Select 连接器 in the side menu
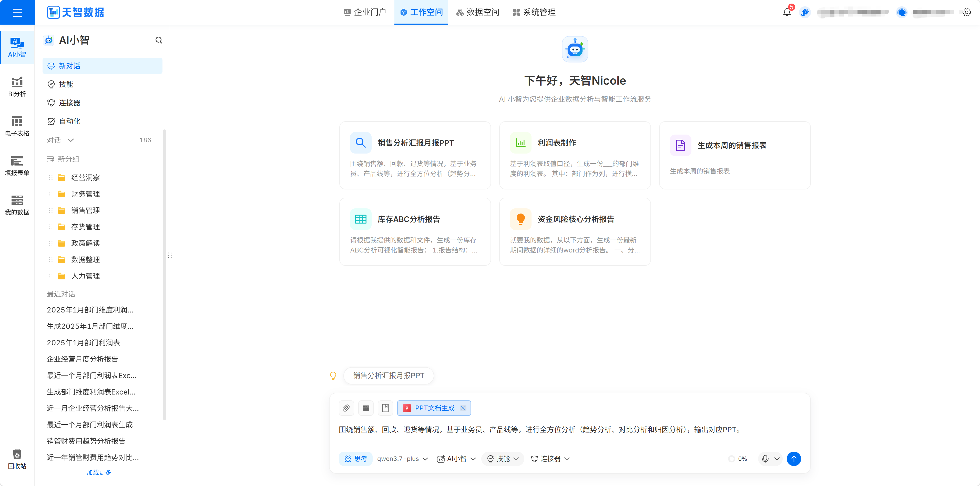 click(102, 103)
